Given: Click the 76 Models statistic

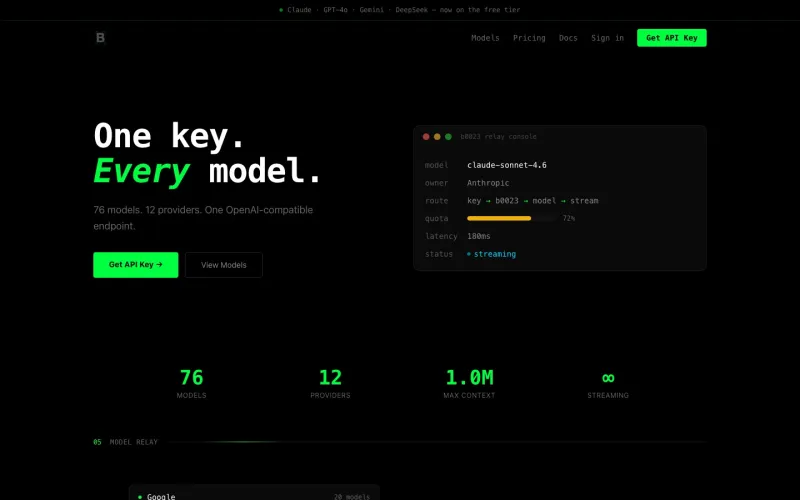Looking at the screenshot, I should pyautogui.click(x=191, y=383).
